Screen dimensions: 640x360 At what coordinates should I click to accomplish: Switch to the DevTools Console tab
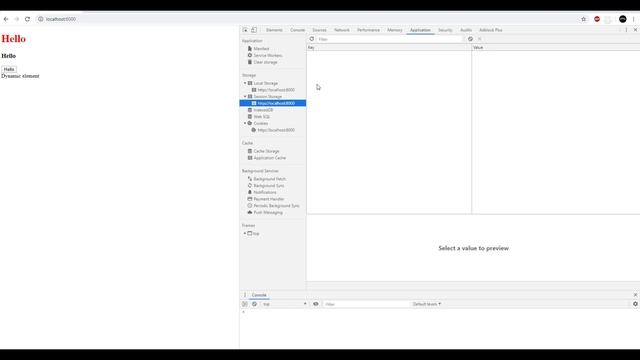tap(298, 30)
